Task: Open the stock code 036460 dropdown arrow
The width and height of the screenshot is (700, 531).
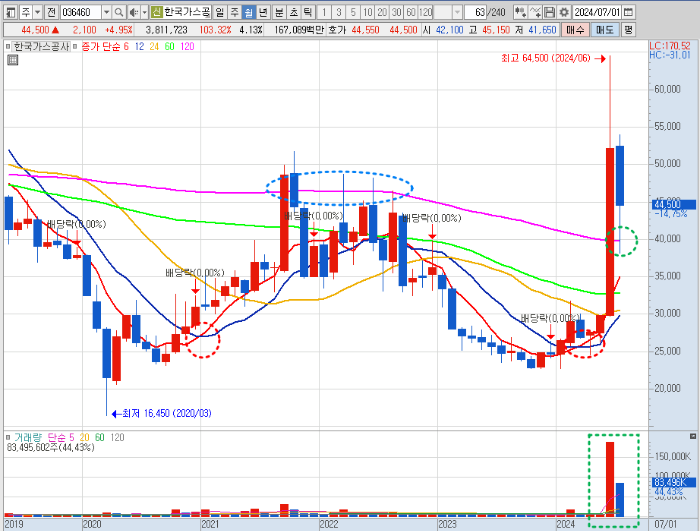Action: [106, 12]
